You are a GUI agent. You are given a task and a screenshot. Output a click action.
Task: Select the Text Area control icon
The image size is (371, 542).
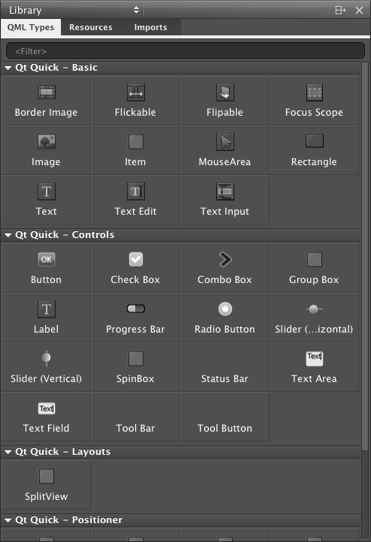coord(314,358)
